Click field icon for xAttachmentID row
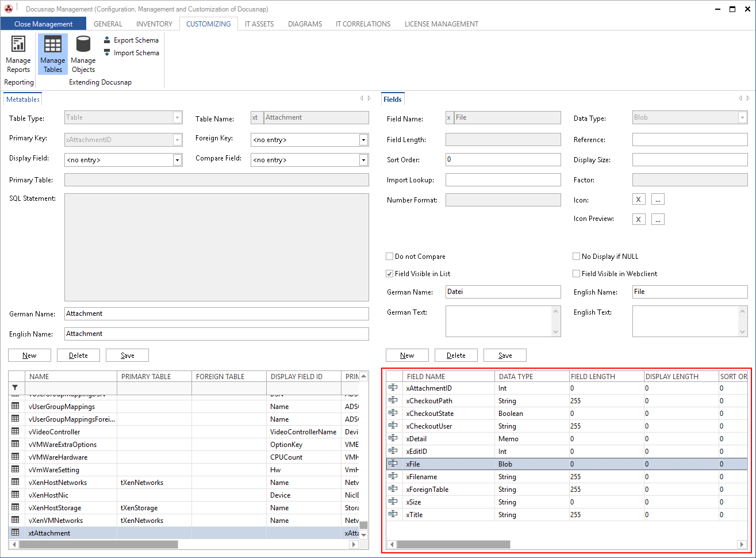The width and height of the screenshot is (756, 558). [x=393, y=388]
